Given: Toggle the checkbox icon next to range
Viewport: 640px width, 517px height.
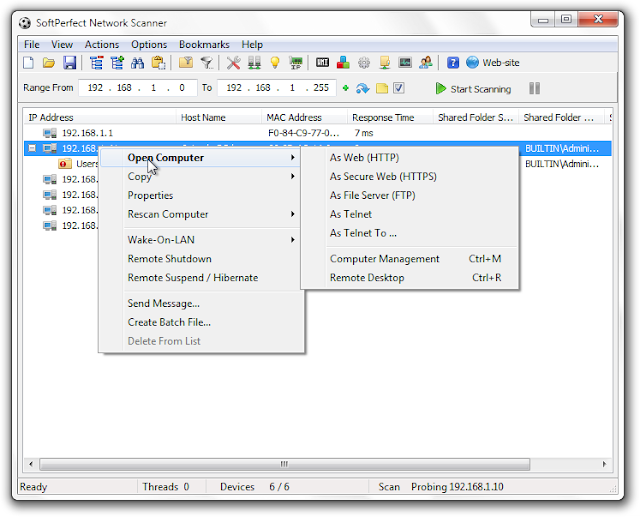Looking at the screenshot, I should pyautogui.click(x=399, y=88).
